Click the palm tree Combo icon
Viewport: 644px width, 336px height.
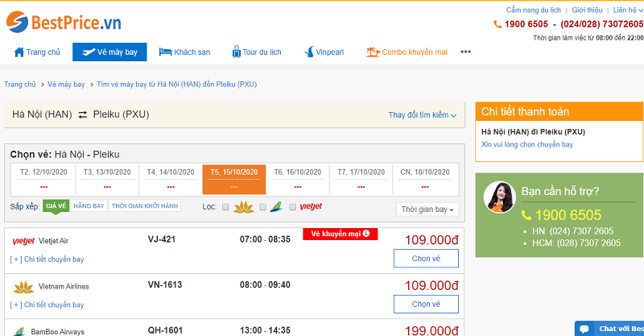pyautogui.click(x=373, y=52)
